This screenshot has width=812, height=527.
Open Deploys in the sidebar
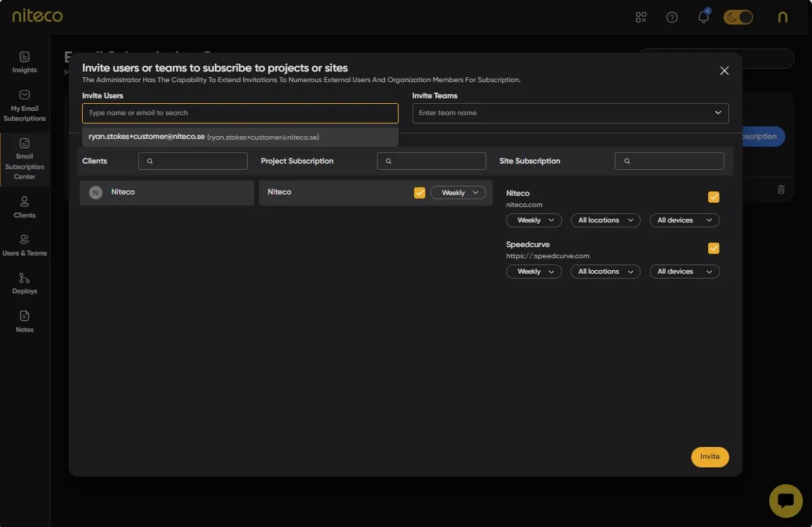(x=25, y=283)
